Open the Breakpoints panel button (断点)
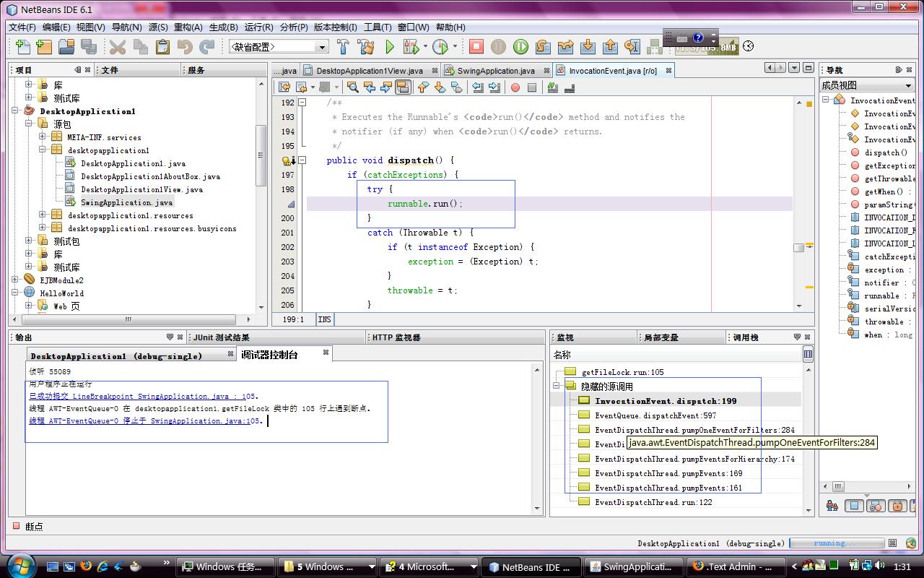The width and height of the screenshot is (924, 578). (29, 527)
